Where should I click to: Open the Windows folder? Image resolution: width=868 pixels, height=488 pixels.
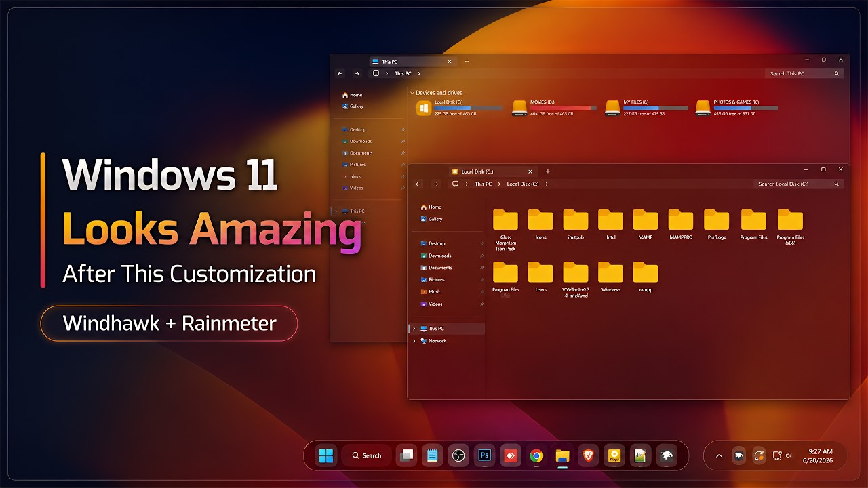[x=610, y=277]
